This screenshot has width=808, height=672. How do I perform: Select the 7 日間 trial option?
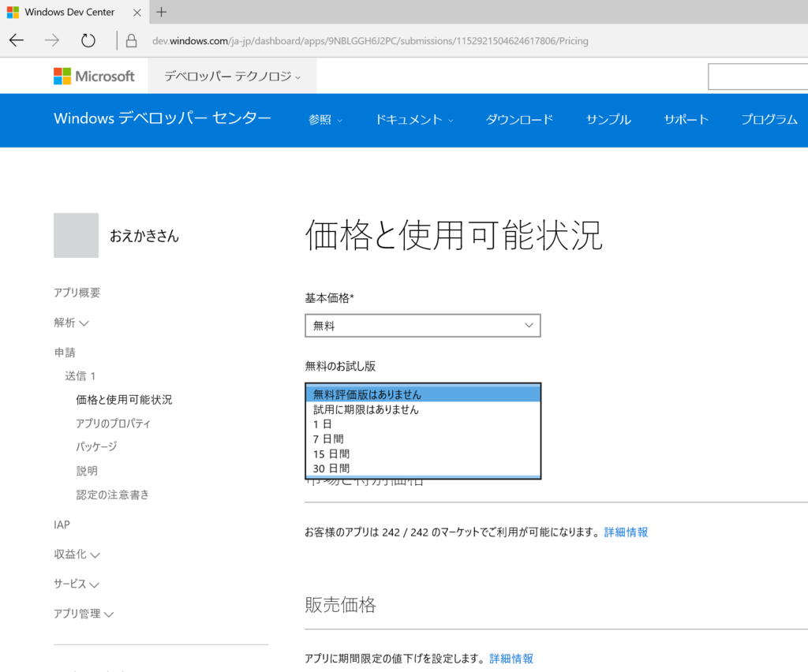[x=423, y=439]
